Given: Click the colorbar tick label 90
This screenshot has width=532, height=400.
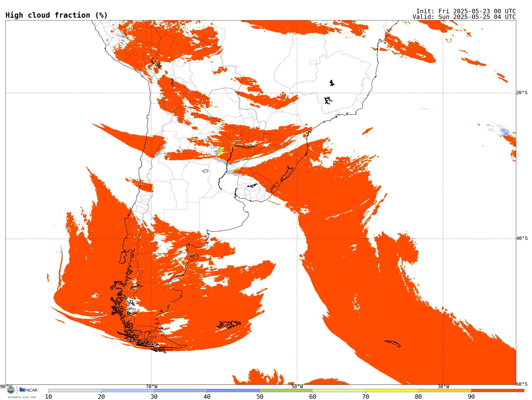Looking at the screenshot, I should coord(471,397).
